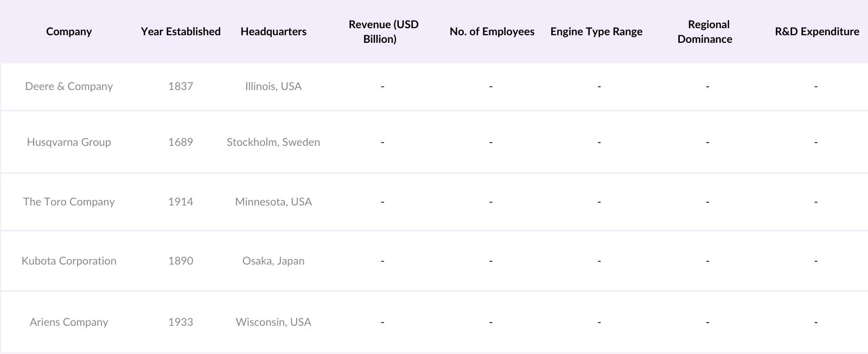
Task: Select the Regional Dominance column header
Action: (x=705, y=31)
